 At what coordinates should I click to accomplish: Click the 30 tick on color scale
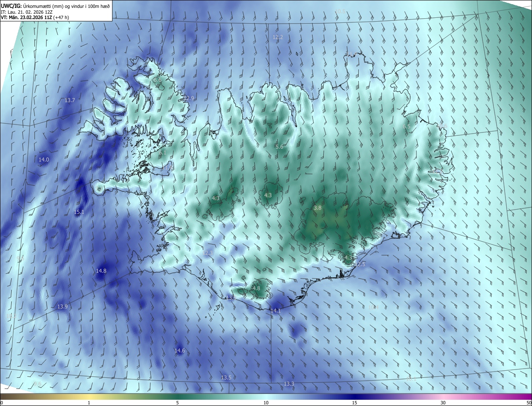point(443,403)
